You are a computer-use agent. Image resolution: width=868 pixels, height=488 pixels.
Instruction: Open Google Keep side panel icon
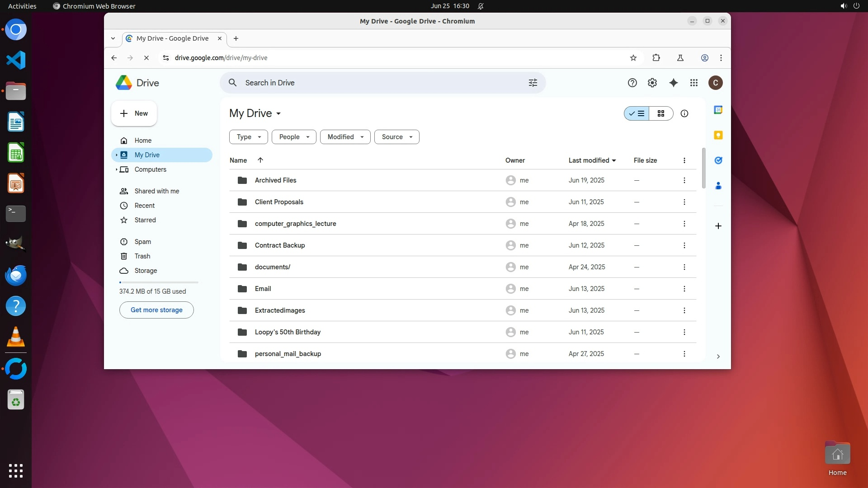[718, 135]
